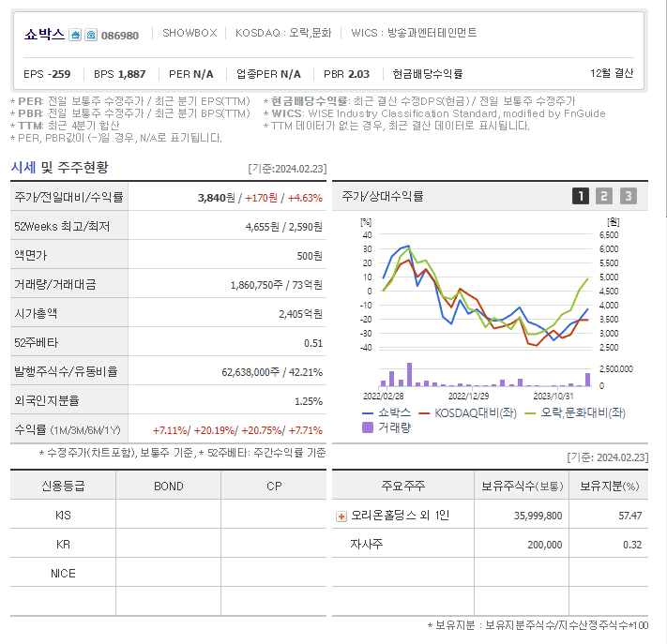
Task: Select the trading volume 1,860,750주 / 73억원
Action: coord(277,285)
